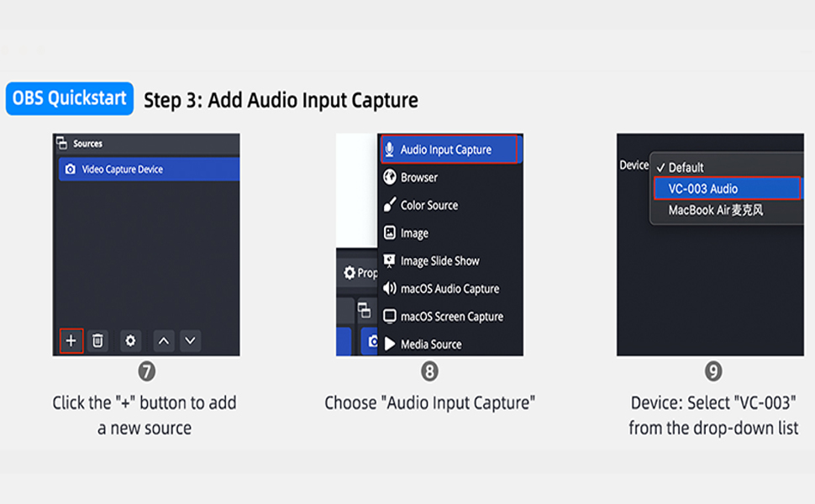Click the trash icon to remove source
This screenshot has height=504, width=815.
point(97,341)
